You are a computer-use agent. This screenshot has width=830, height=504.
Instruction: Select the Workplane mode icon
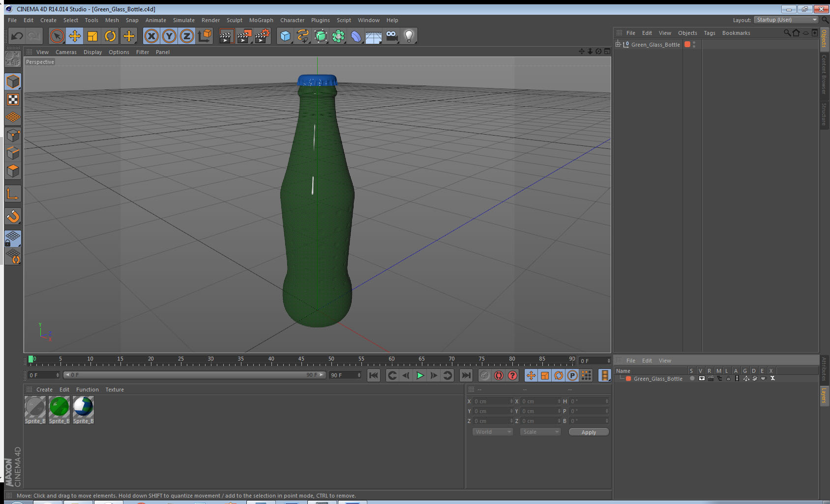click(x=13, y=117)
